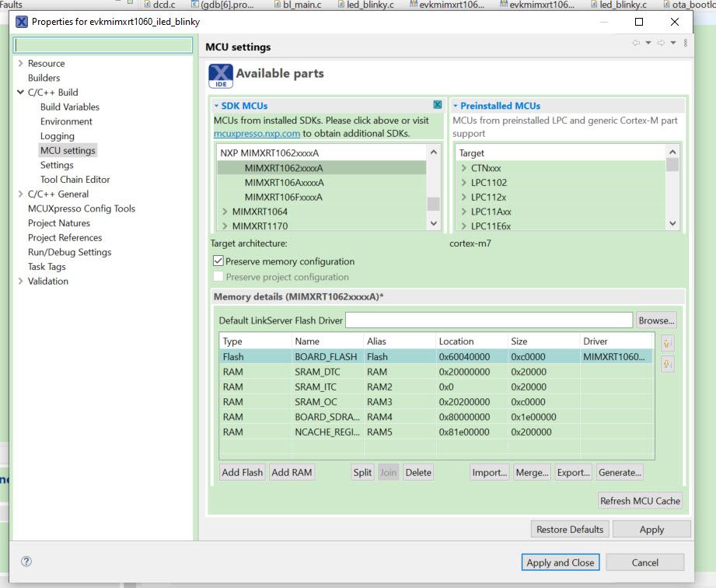Expand the MIMXRT1064 SDK entry
Viewport: 716px width, 588px height.
tap(225, 212)
